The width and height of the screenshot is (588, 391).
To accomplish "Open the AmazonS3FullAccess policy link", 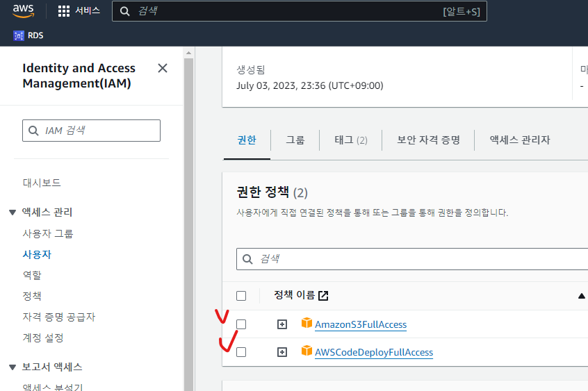I will [361, 324].
